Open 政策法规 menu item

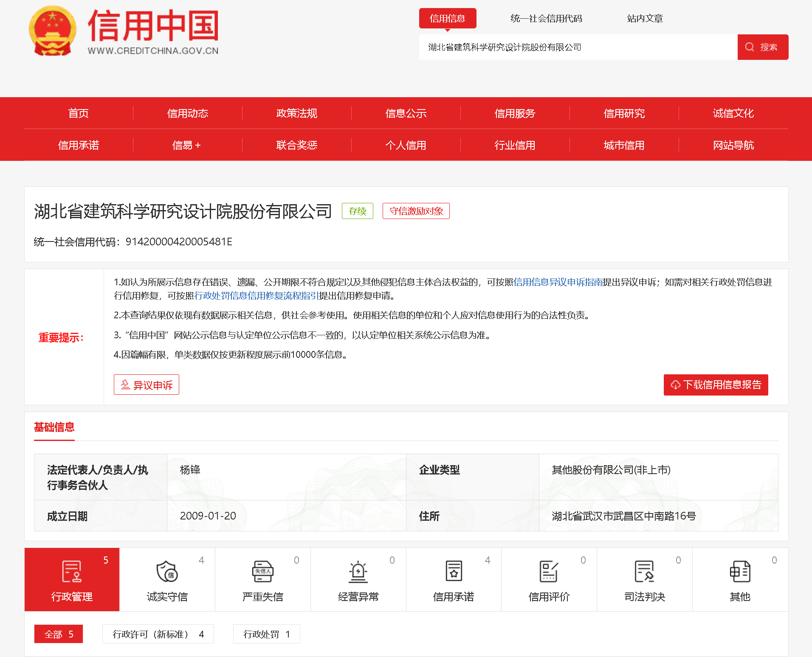click(297, 113)
